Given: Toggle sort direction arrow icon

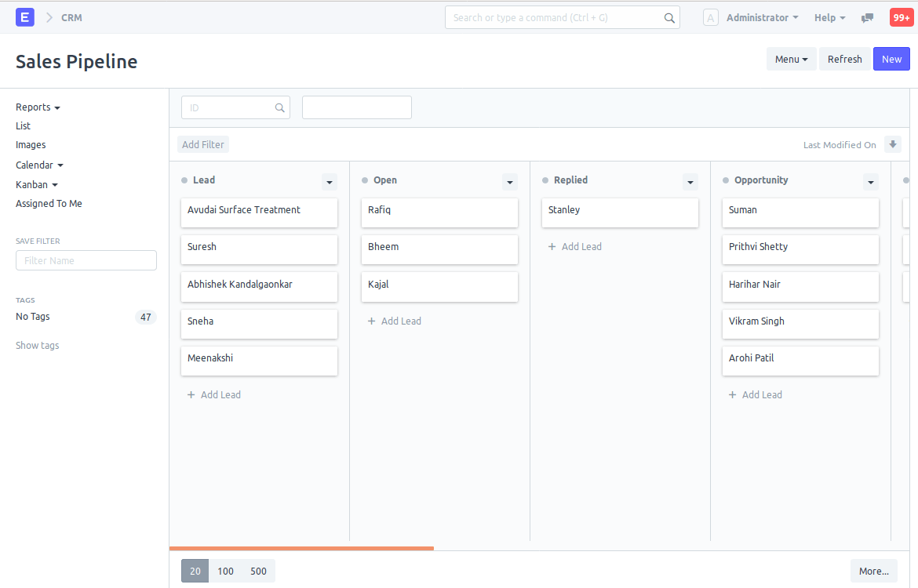Looking at the screenshot, I should pyautogui.click(x=892, y=144).
